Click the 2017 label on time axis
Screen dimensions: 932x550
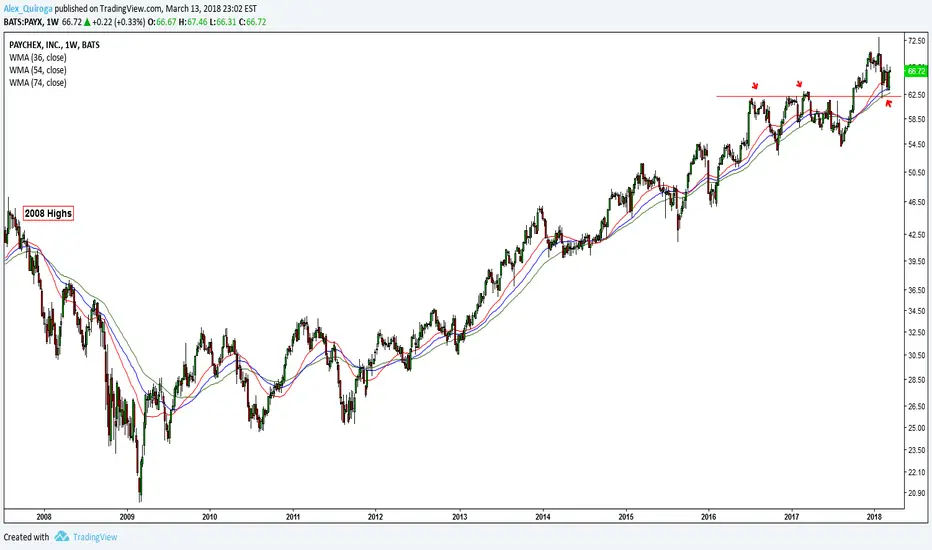792,517
